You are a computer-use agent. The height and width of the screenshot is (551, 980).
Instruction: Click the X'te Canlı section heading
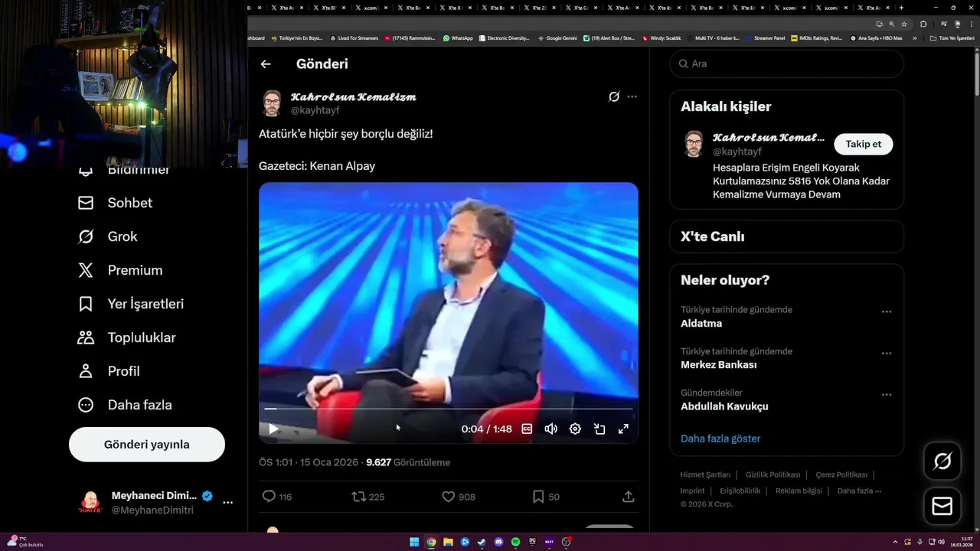click(712, 236)
